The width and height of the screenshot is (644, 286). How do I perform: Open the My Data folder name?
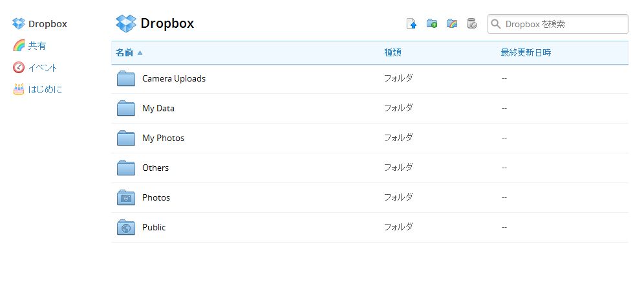point(158,109)
